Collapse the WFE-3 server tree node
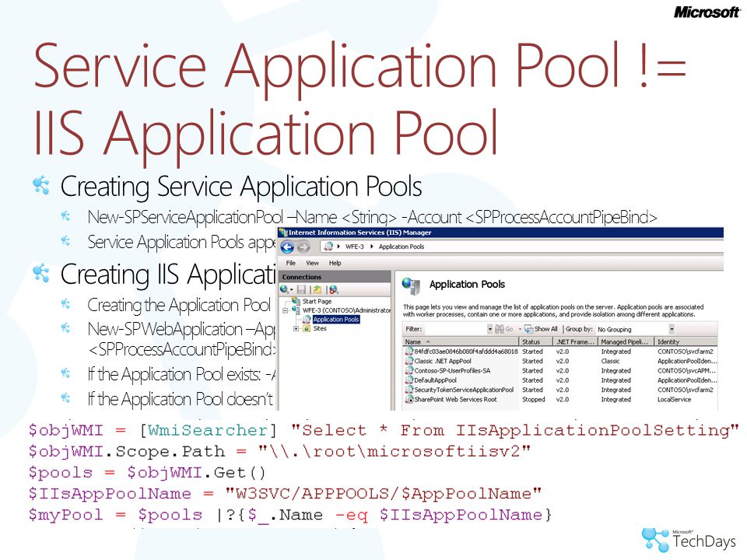The image size is (747, 560). [x=286, y=310]
